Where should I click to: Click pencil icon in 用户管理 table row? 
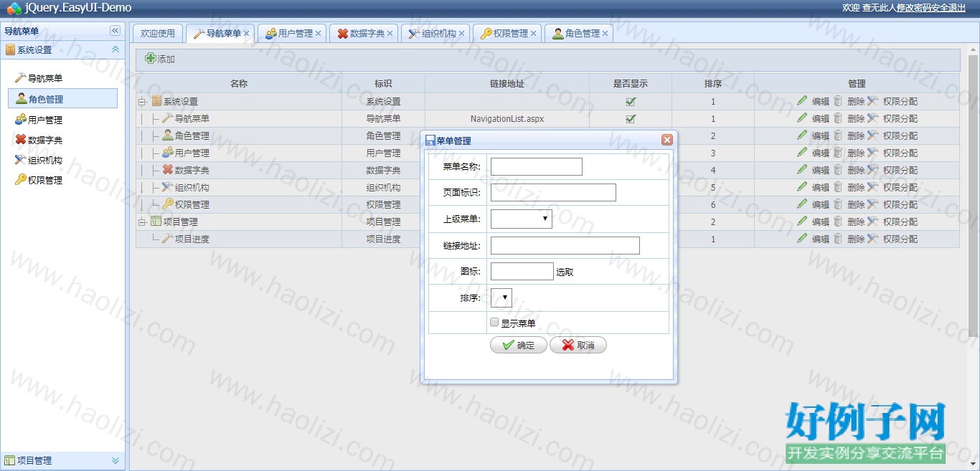[x=802, y=153]
